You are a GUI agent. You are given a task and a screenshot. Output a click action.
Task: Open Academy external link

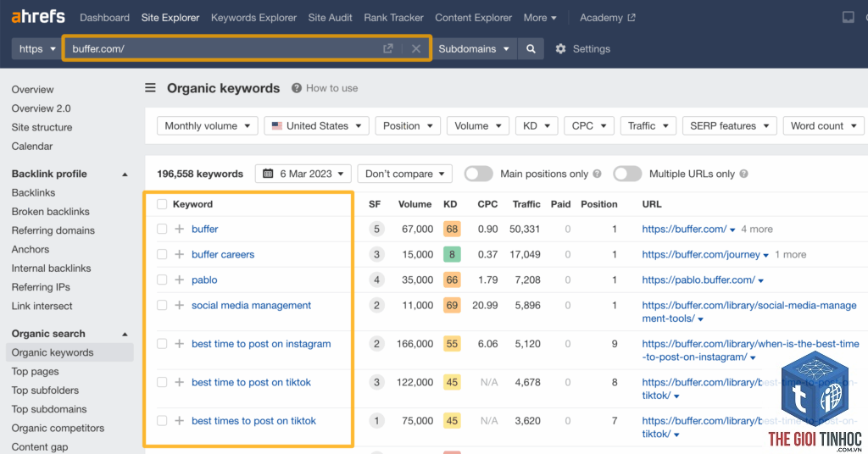[607, 18]
